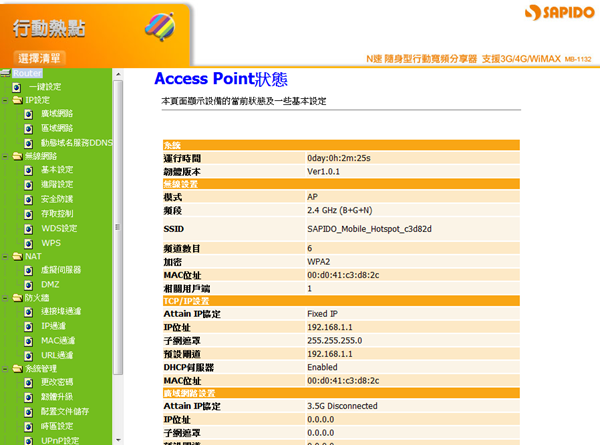Collapse the NAT tree branch
Viewport: 600px width, 445px height.
click(x=5, y=257)
